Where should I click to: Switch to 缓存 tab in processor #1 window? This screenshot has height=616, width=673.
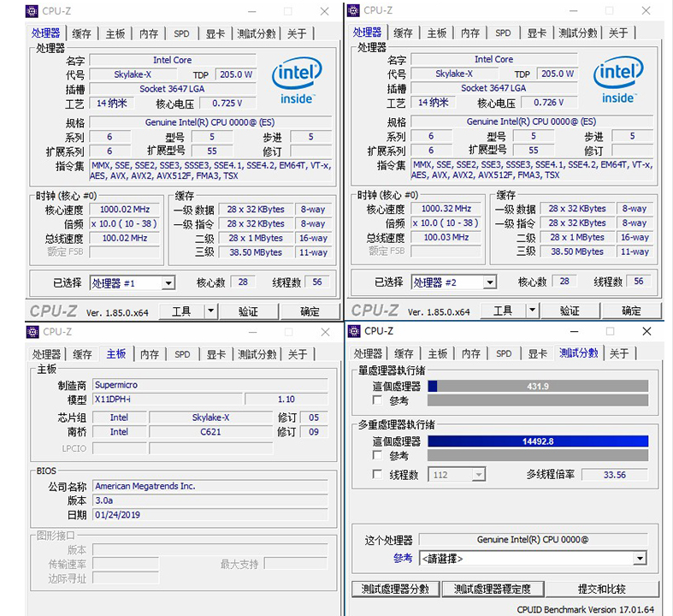coord(81,33)
